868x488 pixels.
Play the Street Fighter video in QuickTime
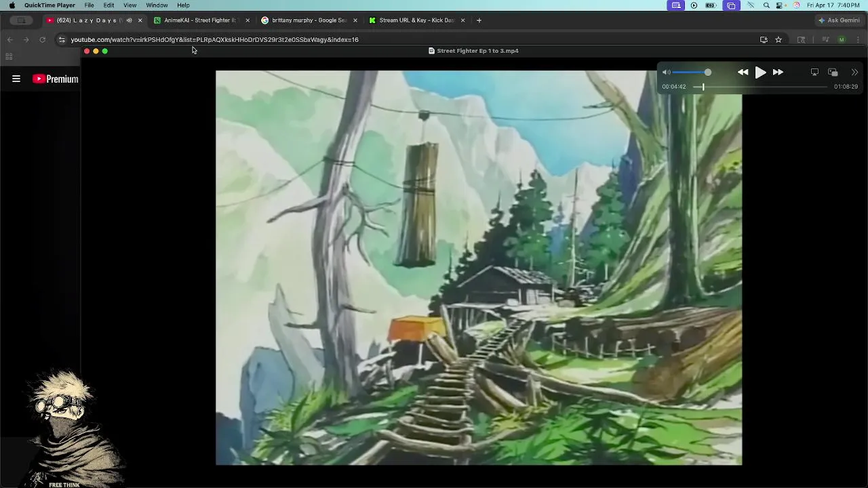coord(760,72)
